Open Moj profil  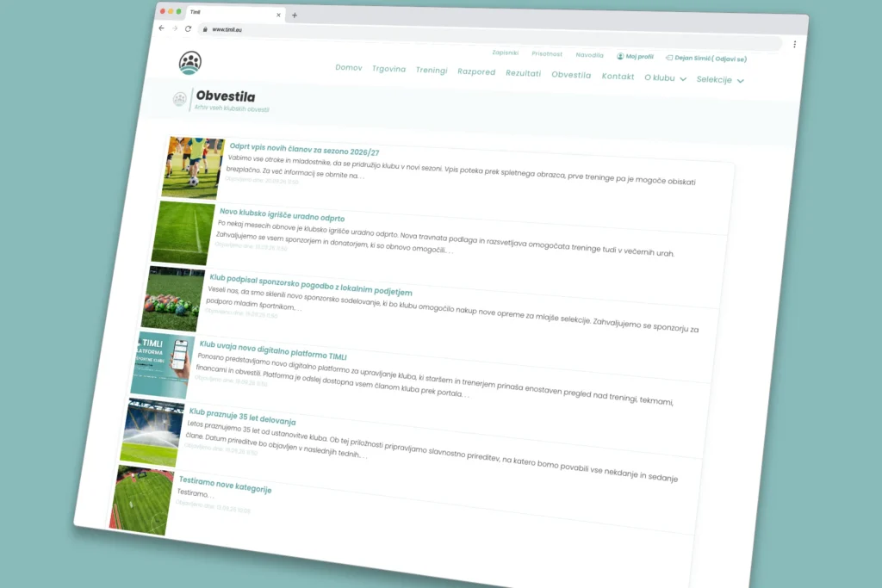point(635,57)
